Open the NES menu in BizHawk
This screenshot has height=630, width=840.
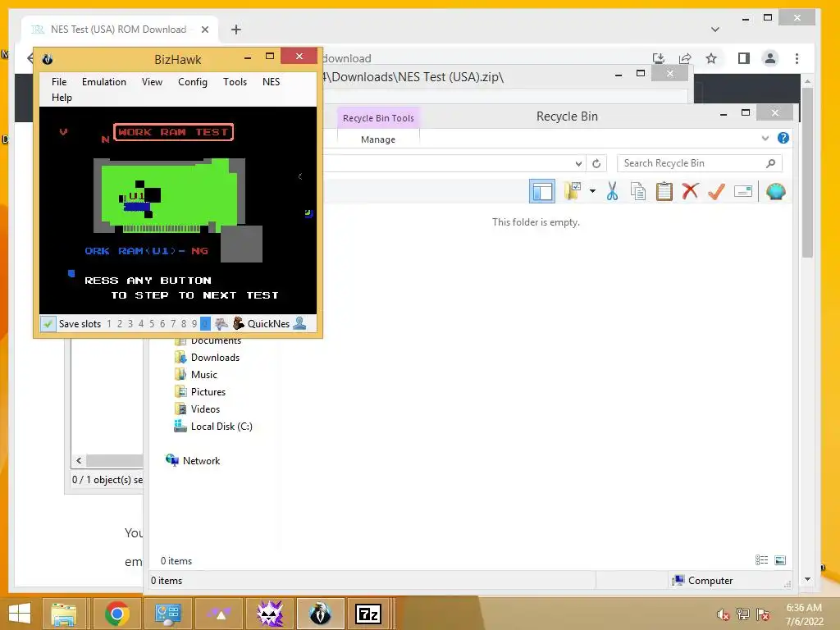point(271,82)
